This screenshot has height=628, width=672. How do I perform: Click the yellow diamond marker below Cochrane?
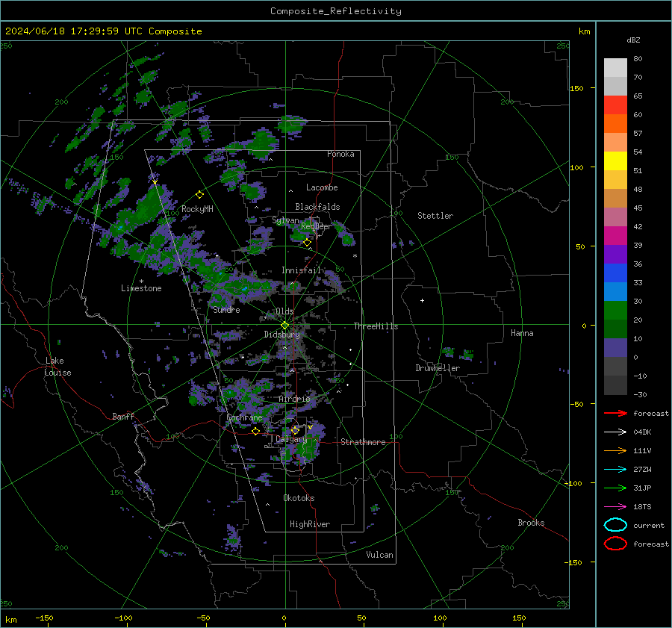(256, 431)
